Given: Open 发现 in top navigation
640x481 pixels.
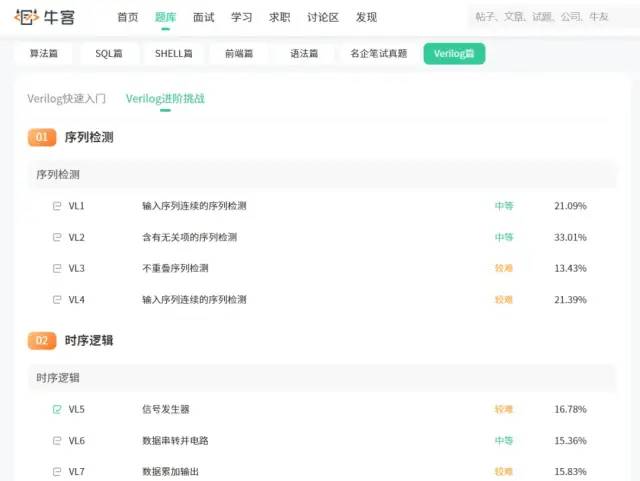Looking at the screenshot, I should point(366,17).
